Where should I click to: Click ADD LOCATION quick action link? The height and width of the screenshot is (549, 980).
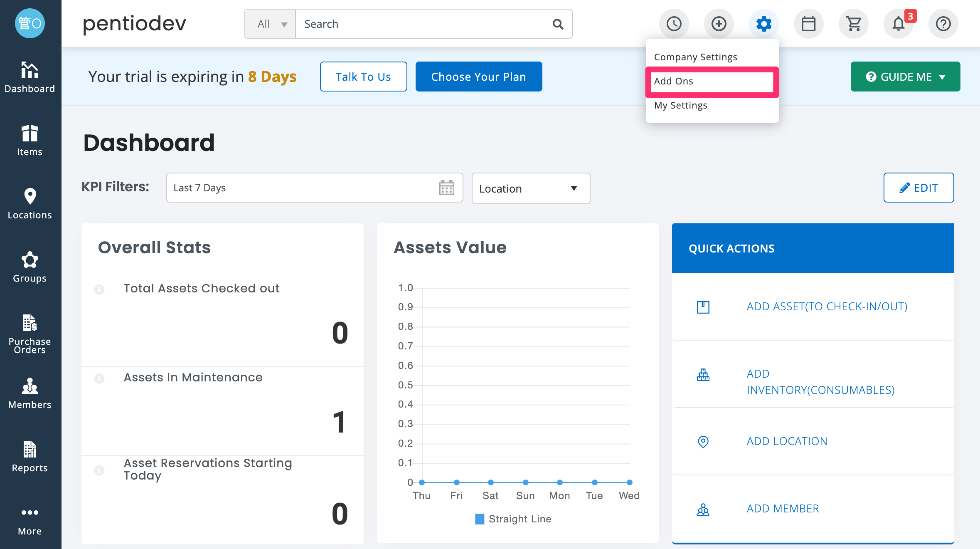point(787,441)
